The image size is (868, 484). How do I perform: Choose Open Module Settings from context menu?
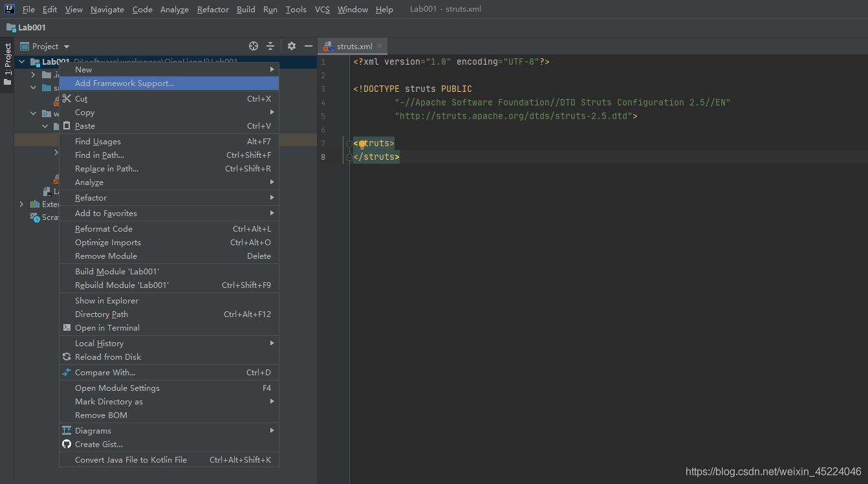click(x=117, y=388)
